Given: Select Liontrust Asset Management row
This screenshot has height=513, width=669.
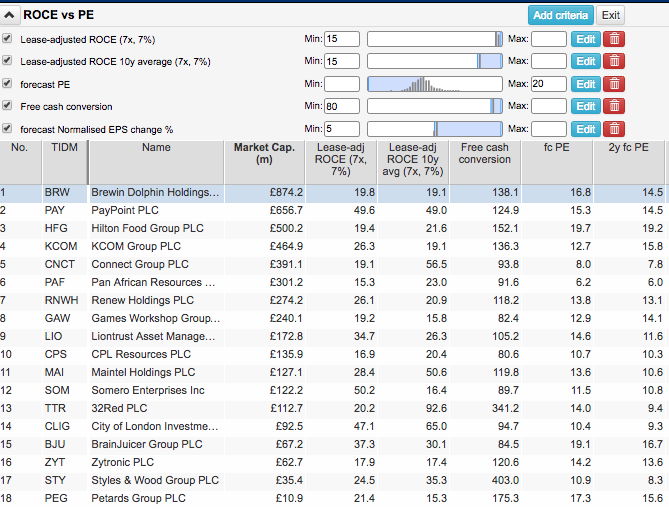Looking at the screenshot, I should click(x=332, y=337).
